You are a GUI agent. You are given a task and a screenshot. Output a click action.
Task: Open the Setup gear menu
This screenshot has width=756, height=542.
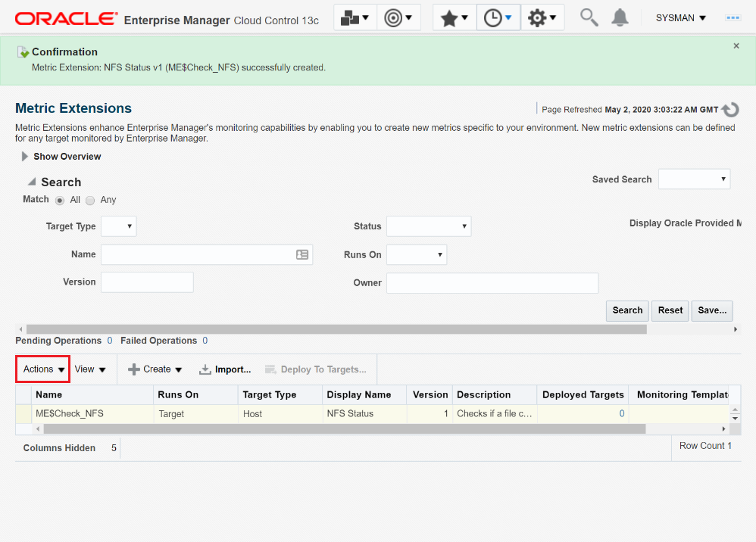point(542,17)
